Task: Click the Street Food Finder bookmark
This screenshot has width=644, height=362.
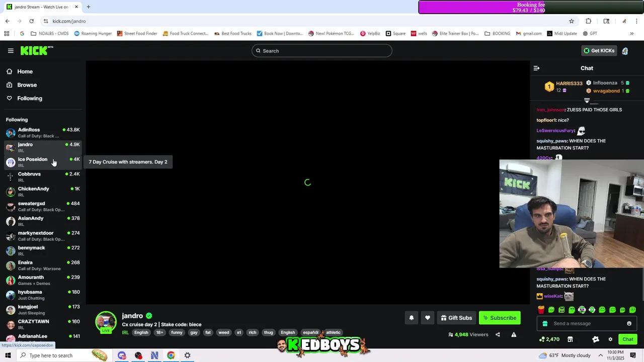Action: click(x=137, y=34)
